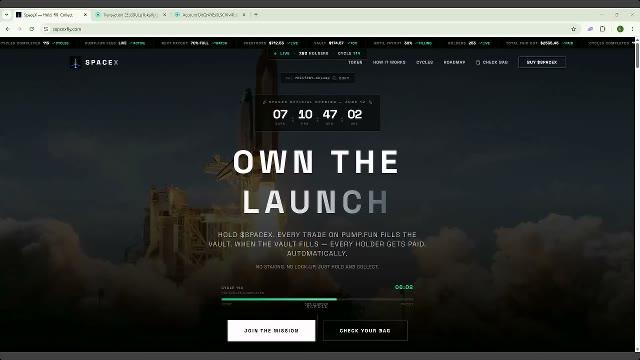Close the SpaceX browser tab
Image resolution: width=640 pixels, height=360 pixels.
85,15
